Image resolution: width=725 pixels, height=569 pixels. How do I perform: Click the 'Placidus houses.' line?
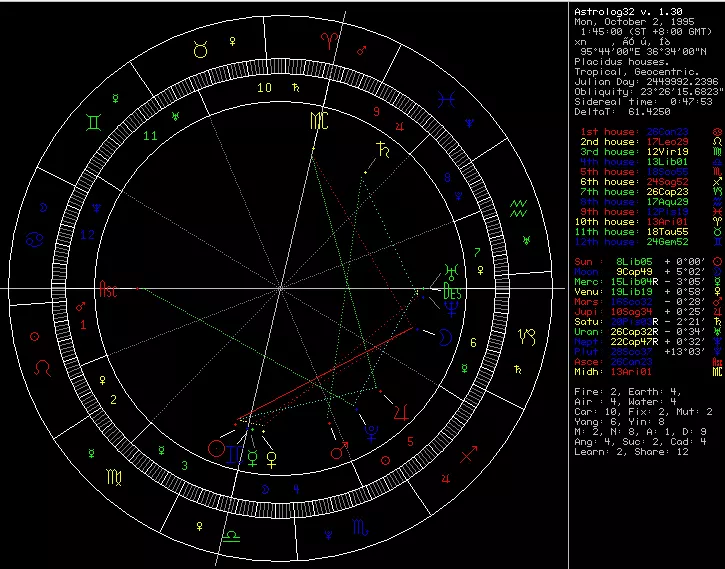pyautogui.click(x=621, y=61)
